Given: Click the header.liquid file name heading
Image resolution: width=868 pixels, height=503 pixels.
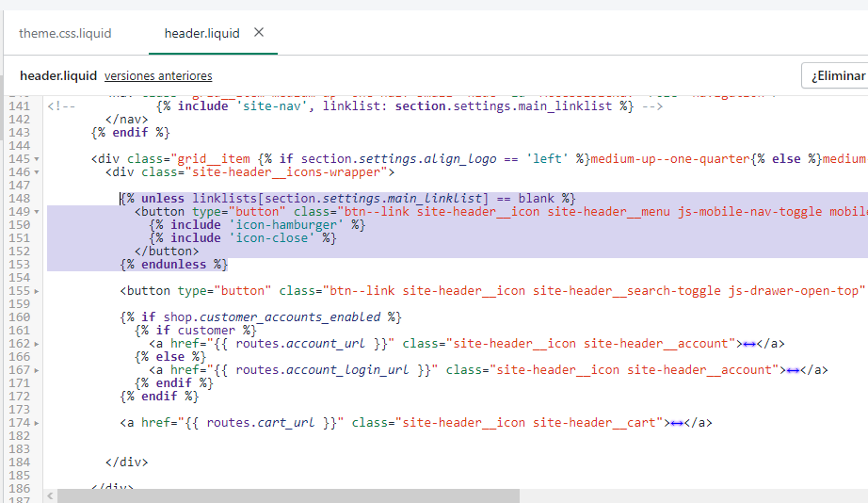Looking at the screenshot, I should [58, 75].
